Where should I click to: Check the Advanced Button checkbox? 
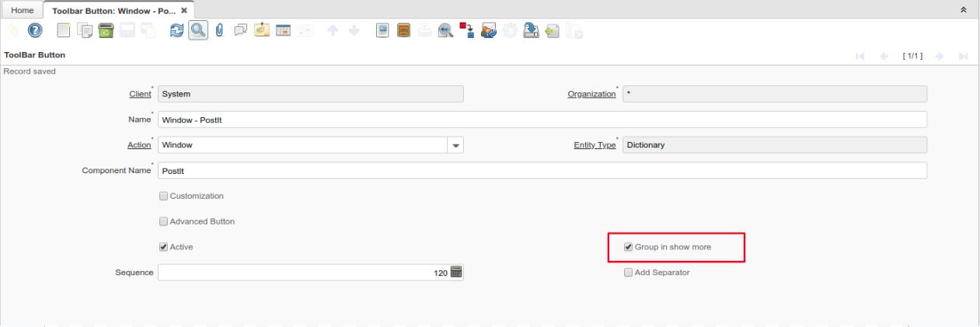click(x=163, y=221)
